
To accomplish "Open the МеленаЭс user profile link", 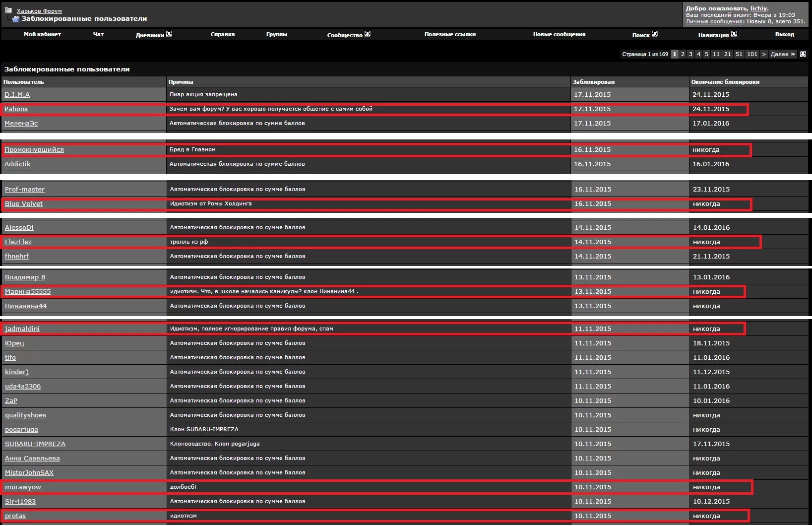I will click(21, 123).
